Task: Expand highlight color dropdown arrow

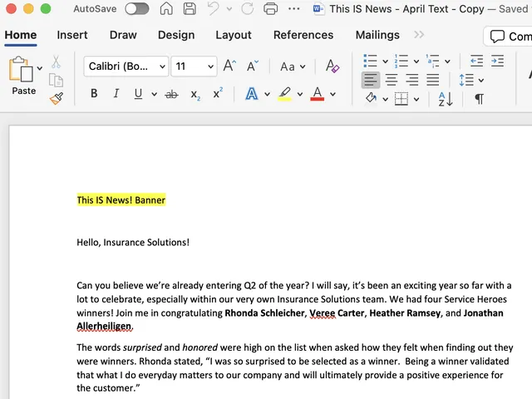Action: click(x=300, y=94)
